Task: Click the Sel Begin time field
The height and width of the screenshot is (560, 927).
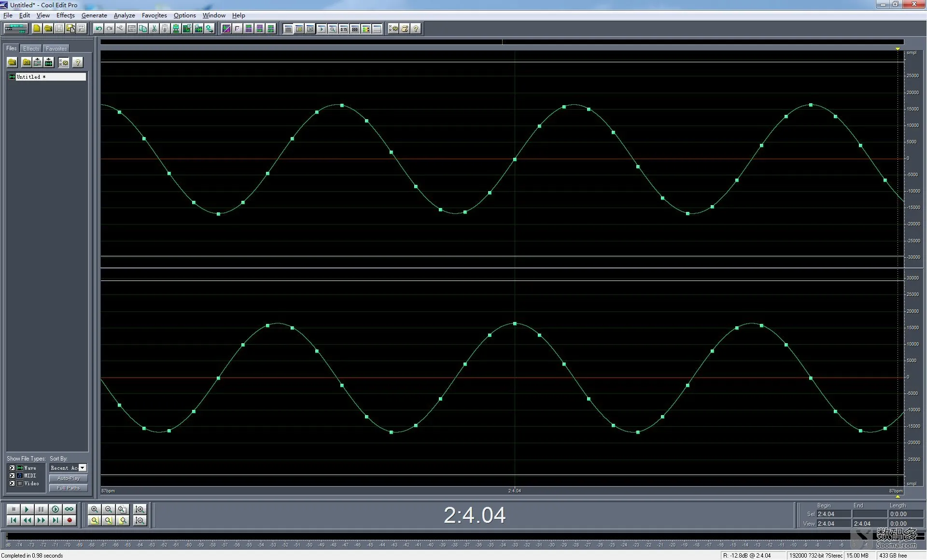Action: (x=833, y=514)
